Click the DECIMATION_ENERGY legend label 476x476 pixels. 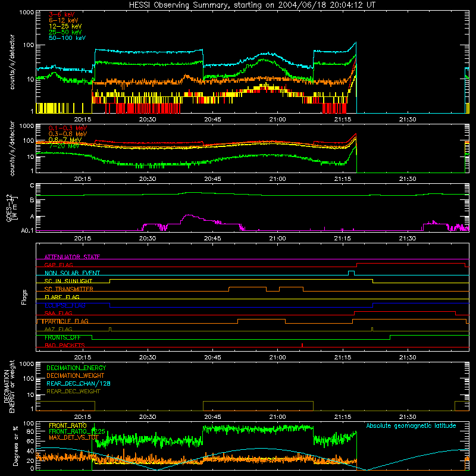point(76,368)
